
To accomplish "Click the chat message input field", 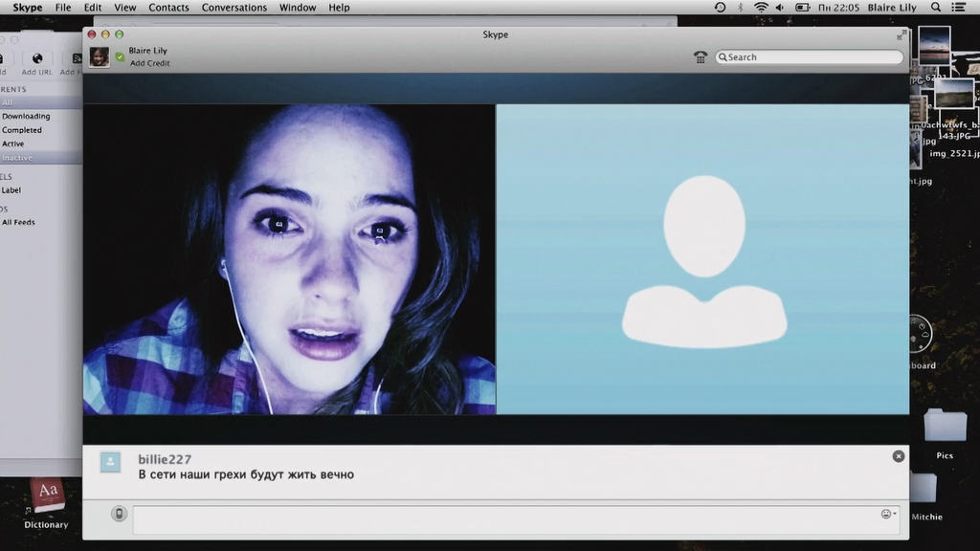I will [516, 519].
